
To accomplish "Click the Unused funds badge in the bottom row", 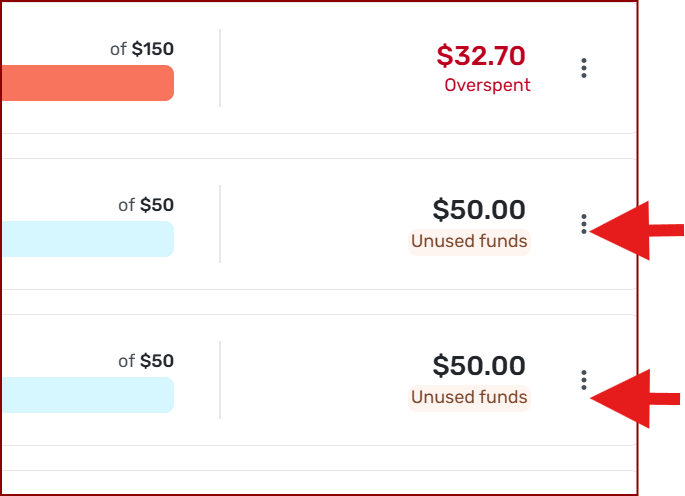I will [x=469, y=397].
